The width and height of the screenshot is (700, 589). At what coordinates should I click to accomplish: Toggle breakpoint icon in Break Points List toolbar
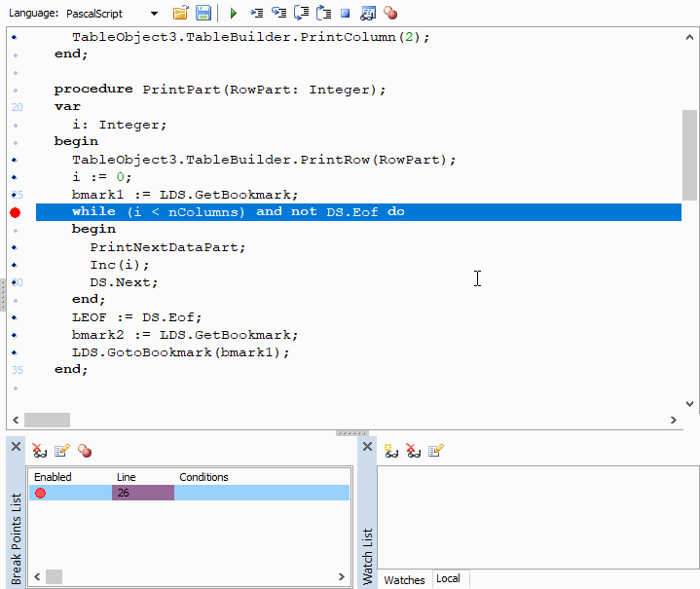coord(85,451)
